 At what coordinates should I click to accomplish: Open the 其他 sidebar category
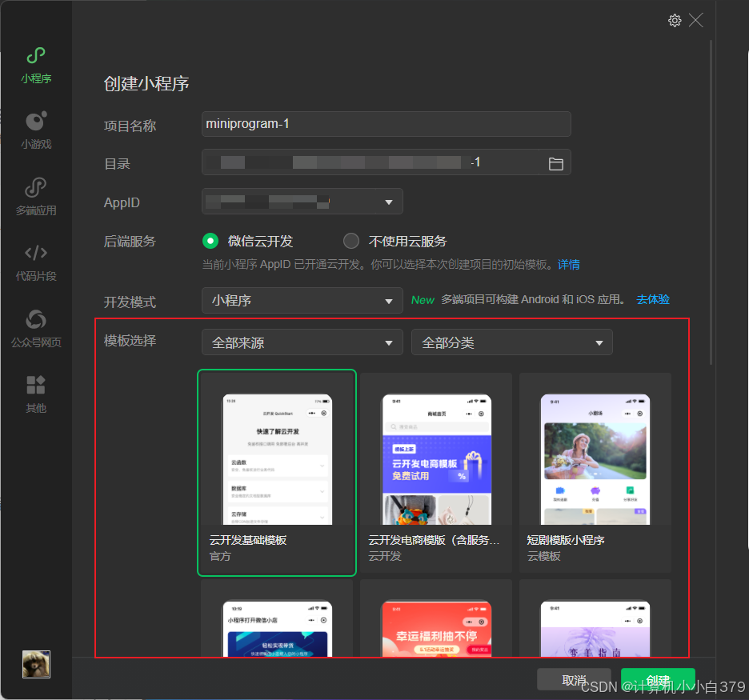point(36,394)
